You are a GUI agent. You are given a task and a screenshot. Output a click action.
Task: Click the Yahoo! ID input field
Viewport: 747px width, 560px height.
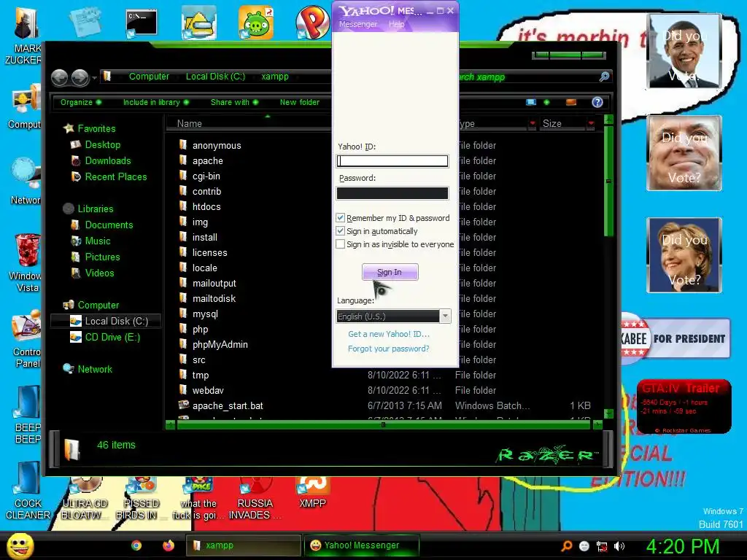[392, 161]
